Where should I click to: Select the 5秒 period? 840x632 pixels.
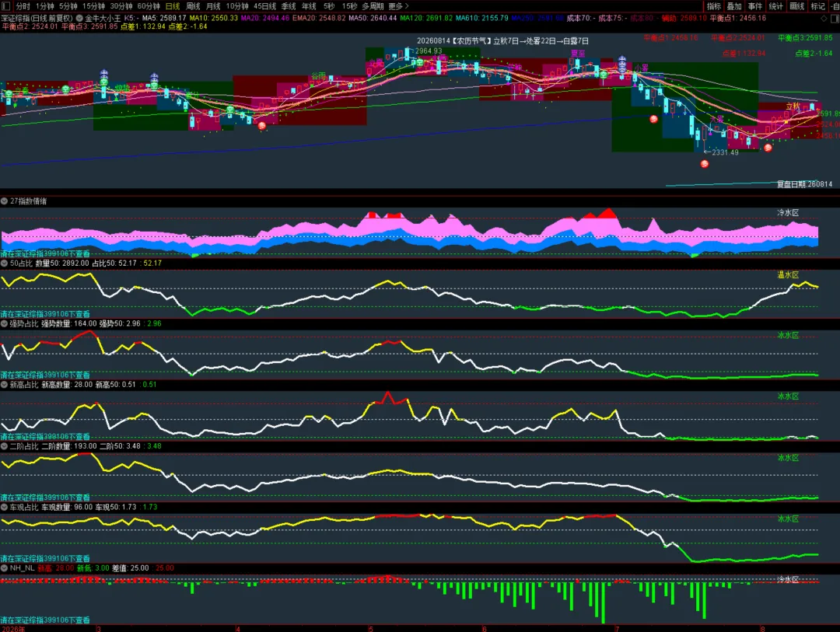coord(329,6)
